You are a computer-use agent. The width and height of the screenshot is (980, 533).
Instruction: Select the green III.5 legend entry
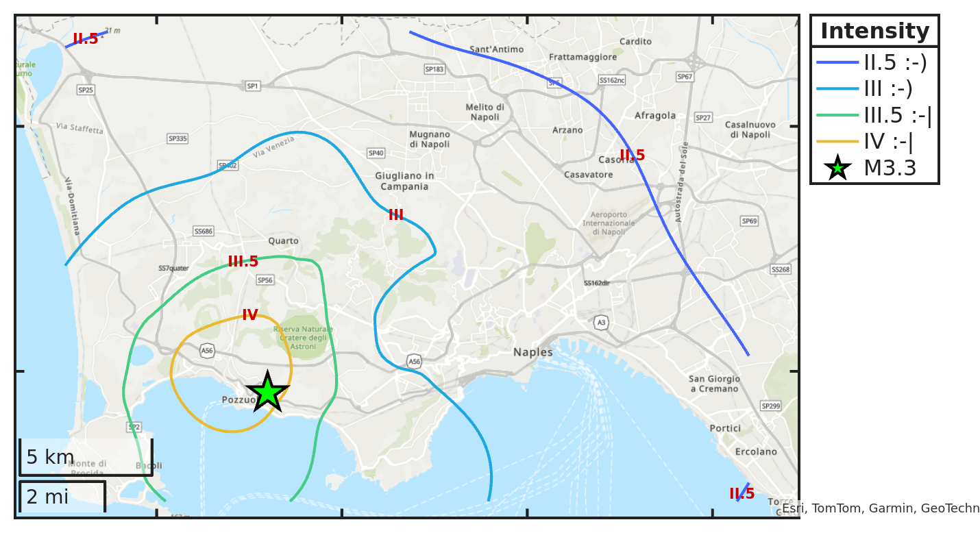[x=874, y=116]
